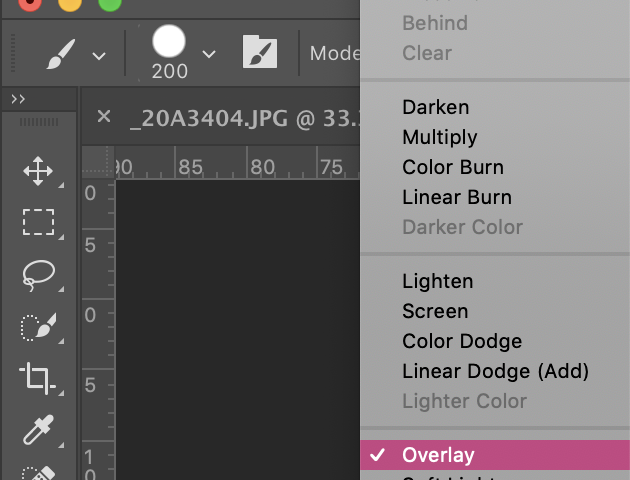Choose the Screen blend mode
This screenshot has width=630, height=480.
435,311
